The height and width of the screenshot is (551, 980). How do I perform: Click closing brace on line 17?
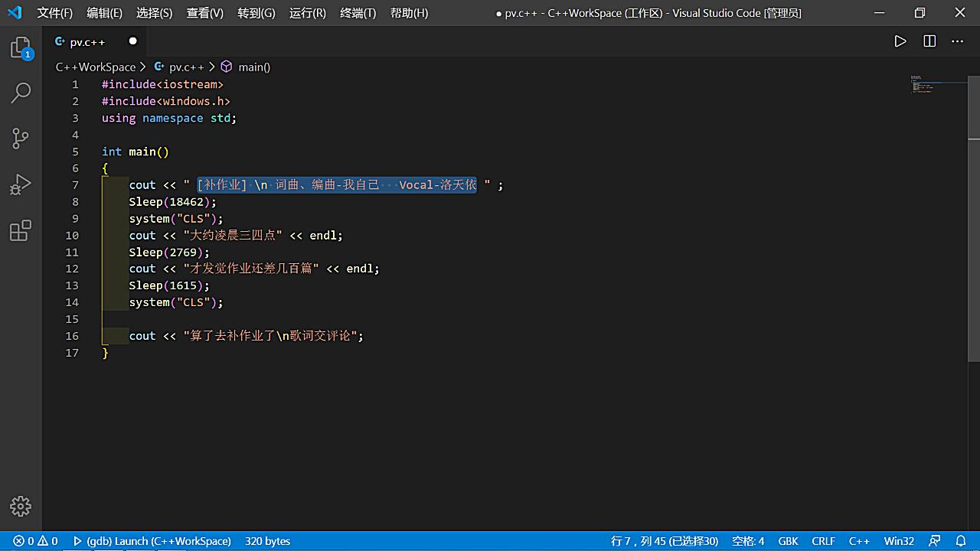106,353
